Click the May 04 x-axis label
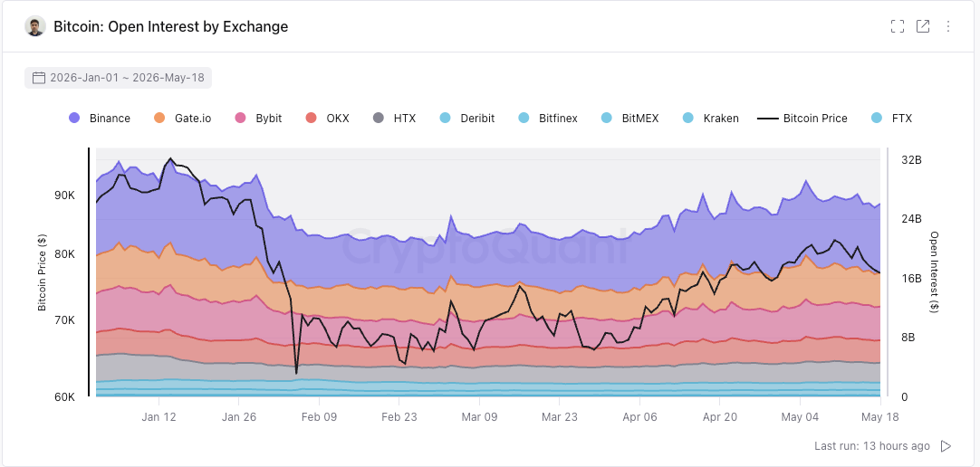Viewport: 980px width, 467px height. click(x=800, y=416)
